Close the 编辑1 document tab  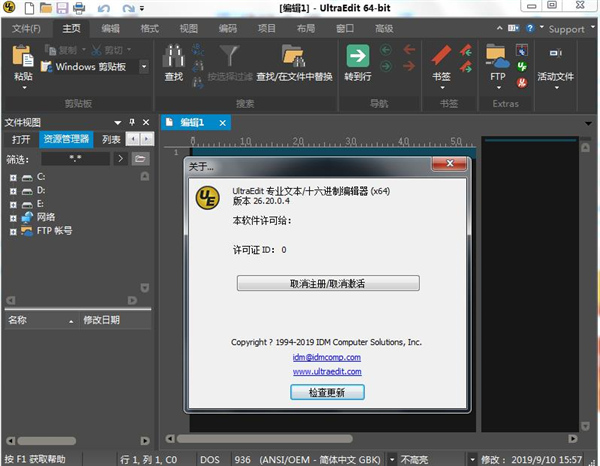pos(222,122)
